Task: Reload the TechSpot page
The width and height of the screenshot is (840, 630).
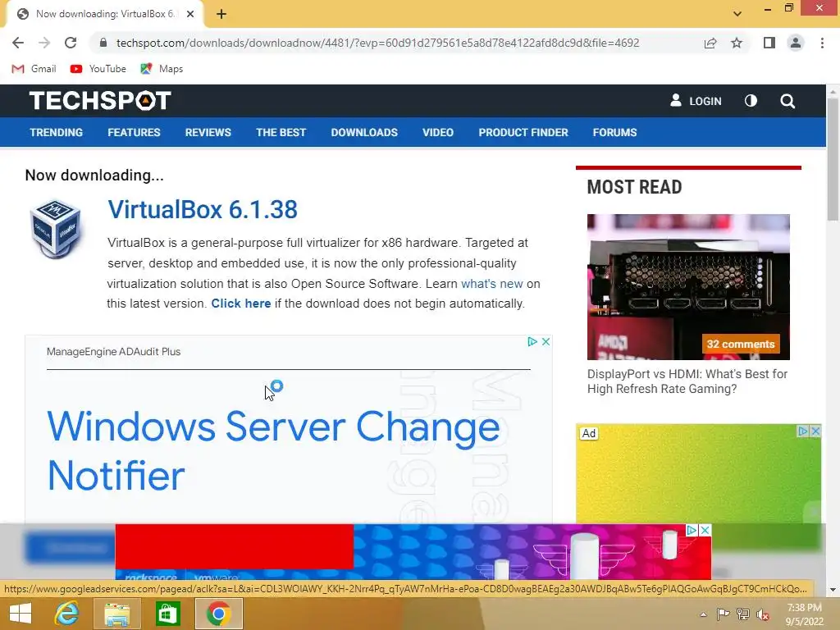Action: click(71, 43)
